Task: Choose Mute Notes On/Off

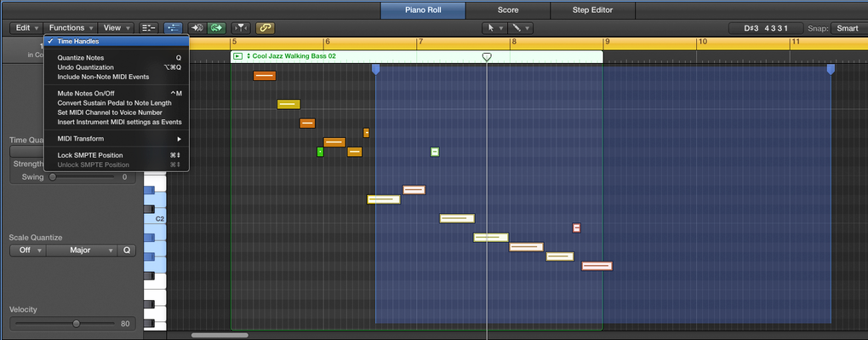Action: coord(117,93)
